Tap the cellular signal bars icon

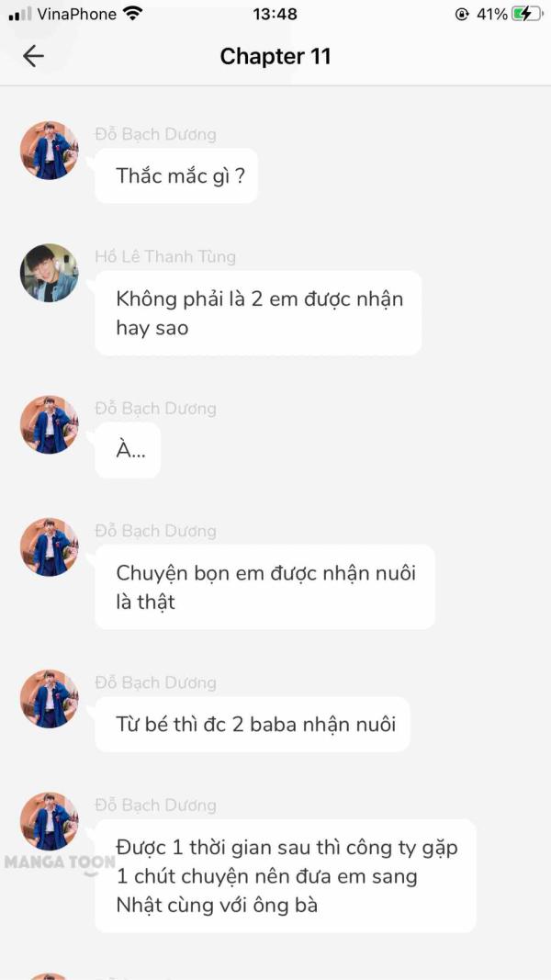tap(20, 15)
